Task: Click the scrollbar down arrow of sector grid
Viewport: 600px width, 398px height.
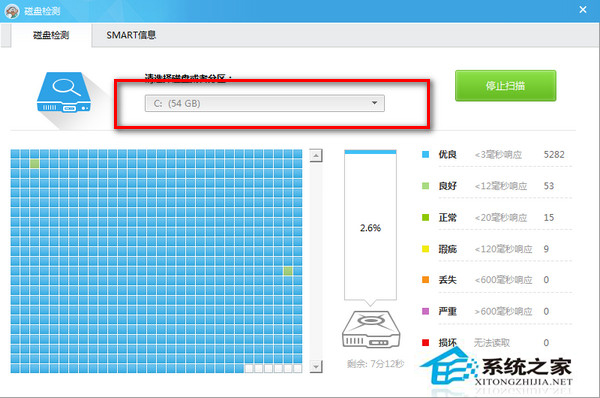Action: click(316, 367)
